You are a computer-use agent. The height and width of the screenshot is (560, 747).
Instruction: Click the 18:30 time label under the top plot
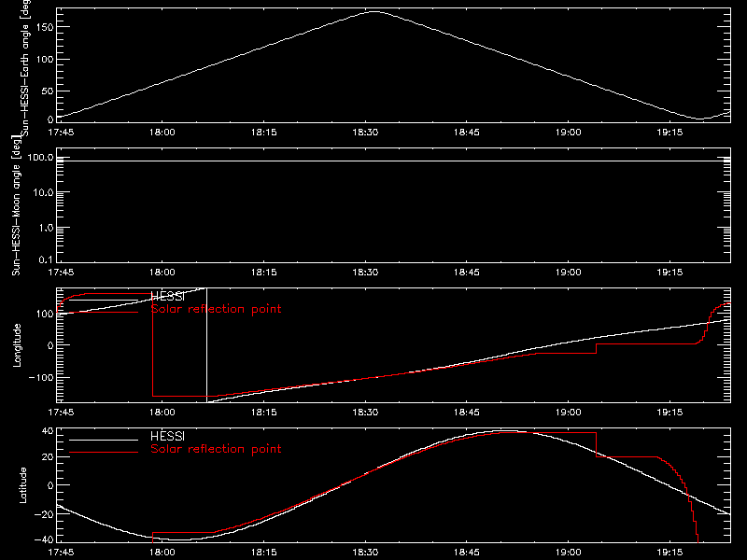click(x=365, y=133)
